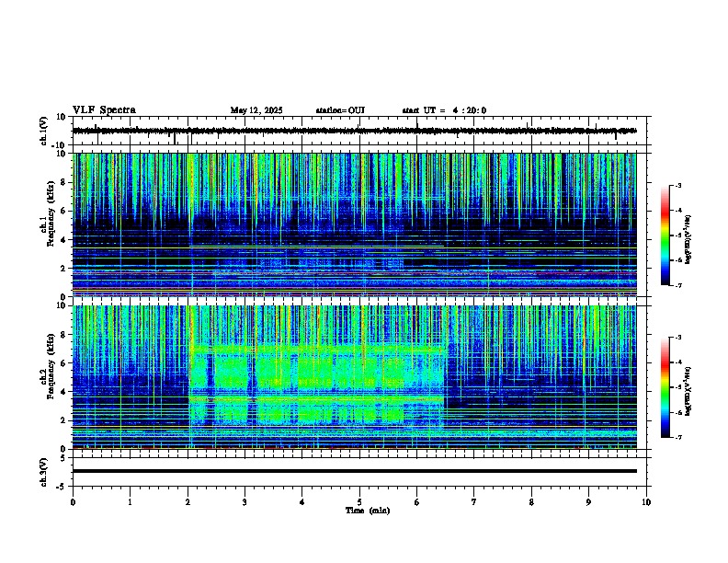Click the "start UT = 4:20:0" header text
This screenshot has height=563, width=728.
(x=444, y=110)
